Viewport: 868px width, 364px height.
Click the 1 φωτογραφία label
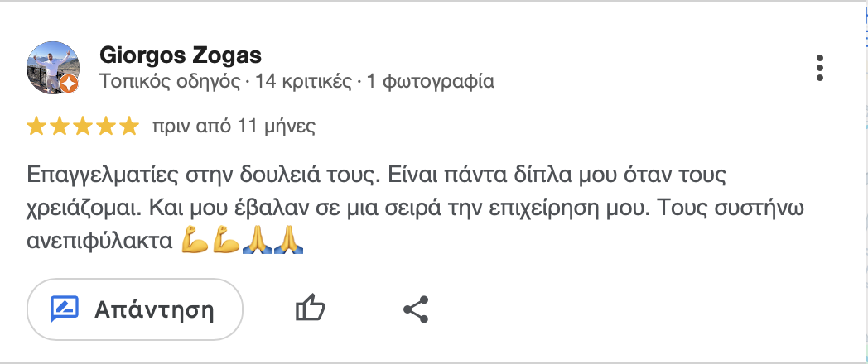tap(431, 82)
